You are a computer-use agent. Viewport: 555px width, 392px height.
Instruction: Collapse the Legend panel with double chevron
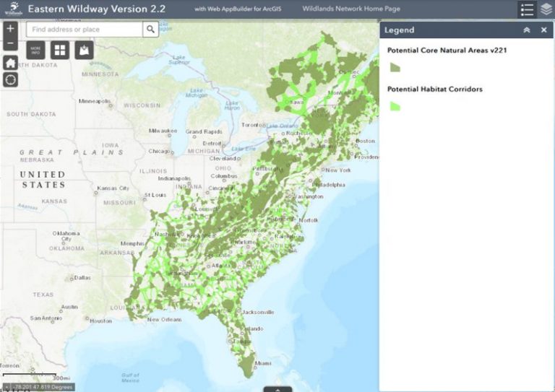click(x=527, y=30)
